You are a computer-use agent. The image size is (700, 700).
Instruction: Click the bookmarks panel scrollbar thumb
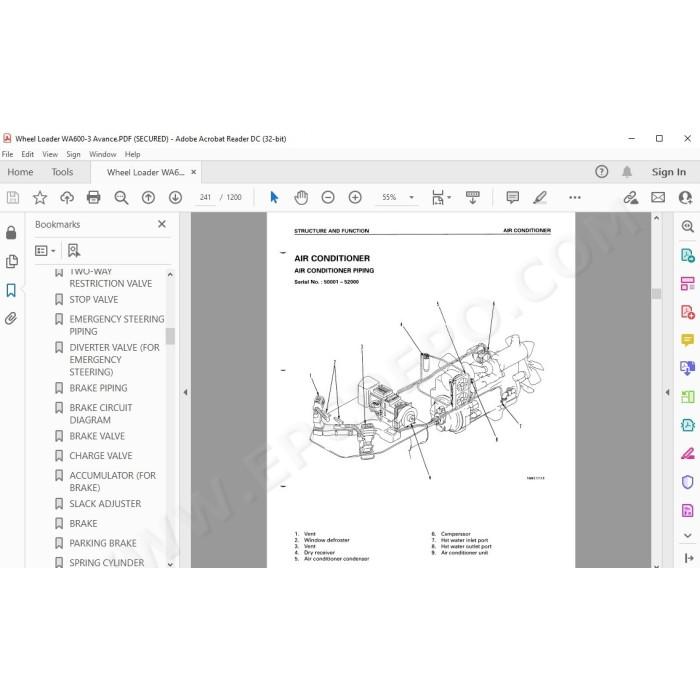point(170,336)
